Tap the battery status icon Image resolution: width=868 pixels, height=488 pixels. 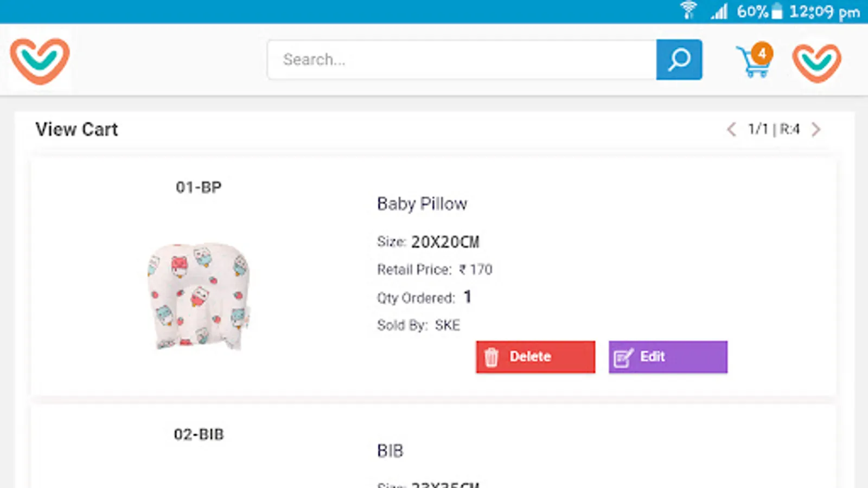pos(777,11)
